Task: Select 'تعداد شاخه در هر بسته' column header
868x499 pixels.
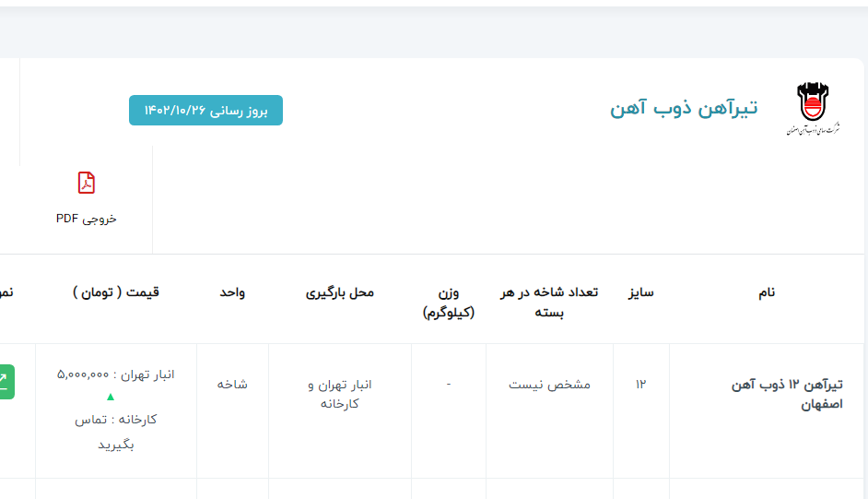Action: 549,302
